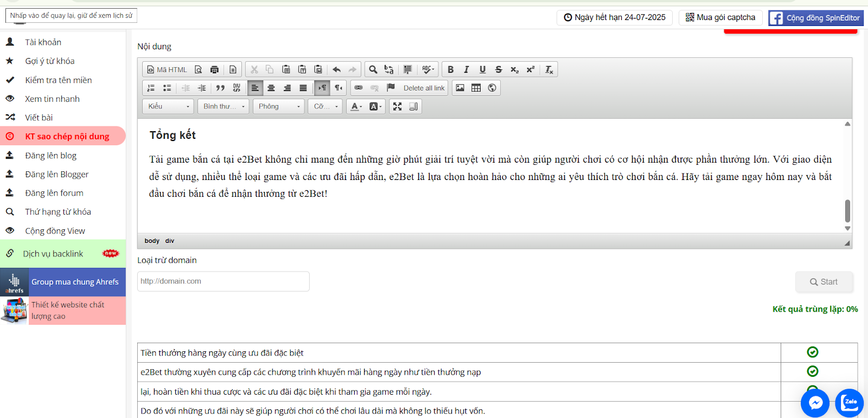Screen dimensions: 868x418
Task: Open the Templates icon
Action: [233, 69]
